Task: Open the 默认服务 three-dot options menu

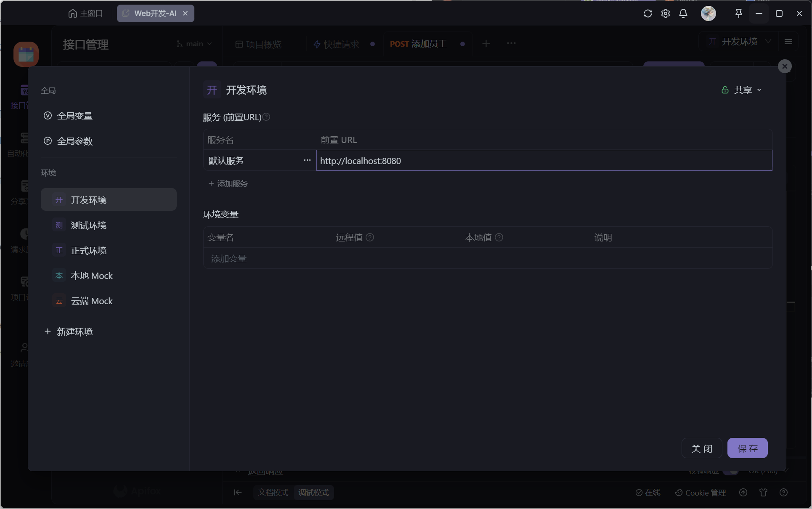Action: coord(307,160)
